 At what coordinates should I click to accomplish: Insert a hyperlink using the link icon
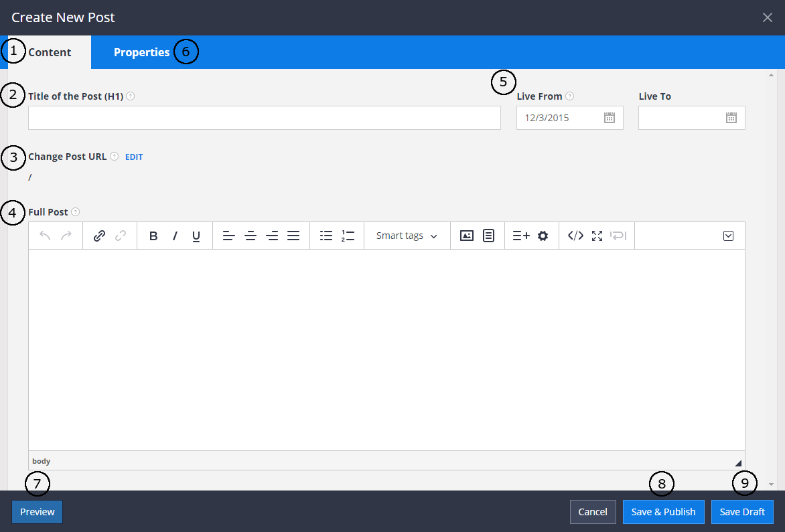point(100,235)
